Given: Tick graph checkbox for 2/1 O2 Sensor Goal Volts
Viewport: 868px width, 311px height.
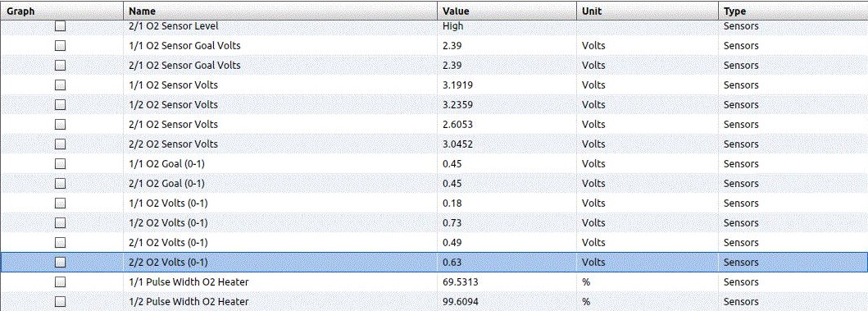Looking at the screenshot, I should pyautogui.click(x=61, y=66).
